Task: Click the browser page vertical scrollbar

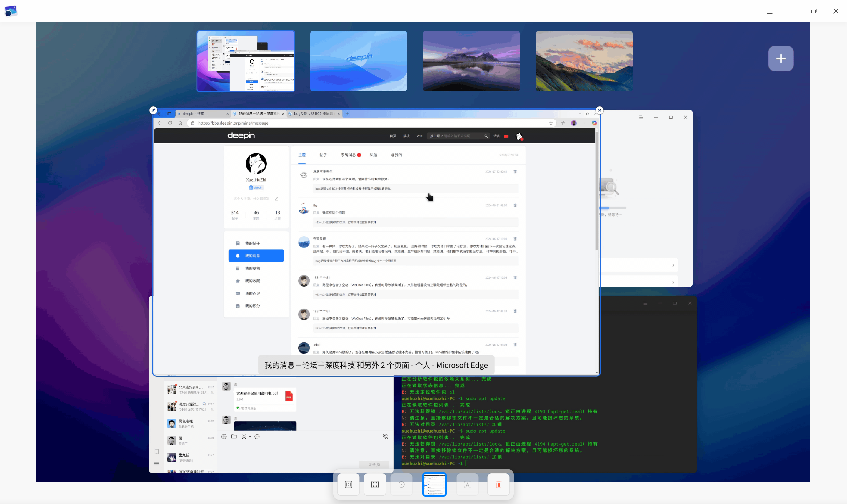Action: 596,190
